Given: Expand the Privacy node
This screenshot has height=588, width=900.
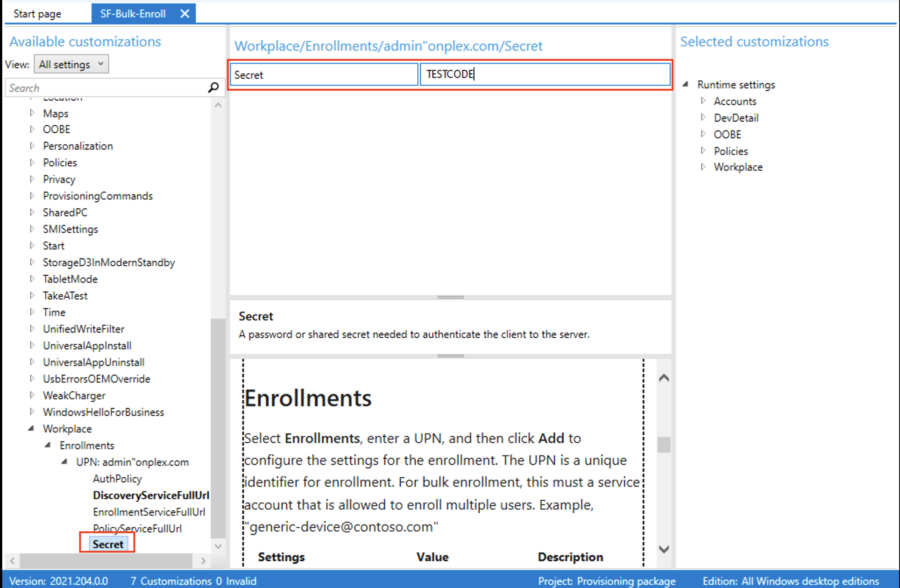Looking at the screenshot, I should tap(32, 179).
